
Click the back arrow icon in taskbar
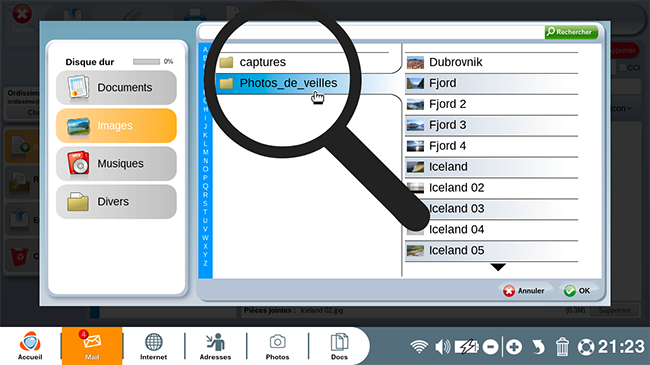538,347
